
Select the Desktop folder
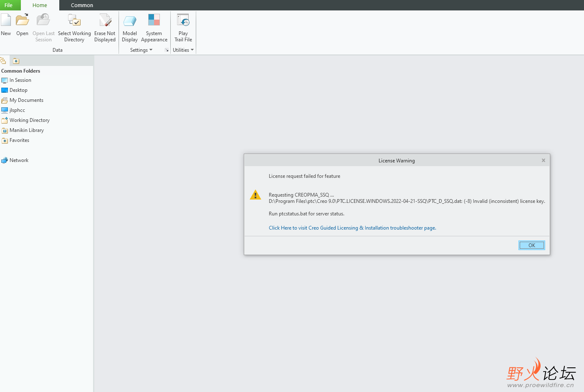click(15, 90)
